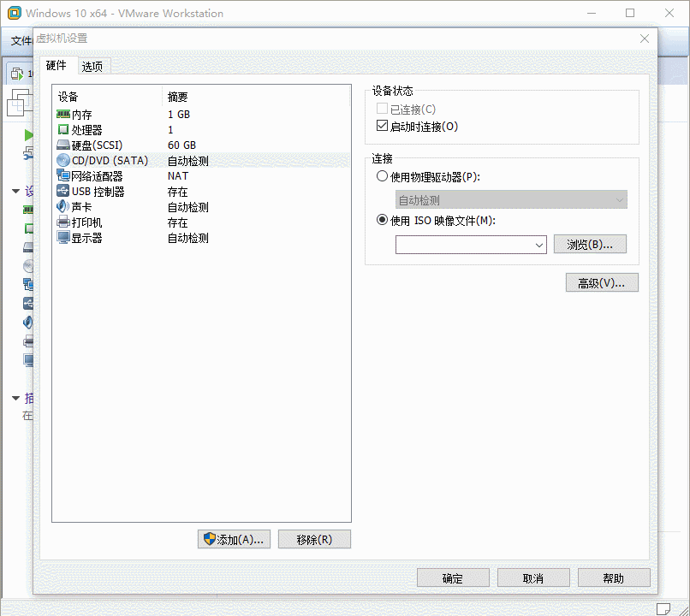Switch to the 选项 tab
This screenshot has width=690, height=616.
tap(92, 67)
